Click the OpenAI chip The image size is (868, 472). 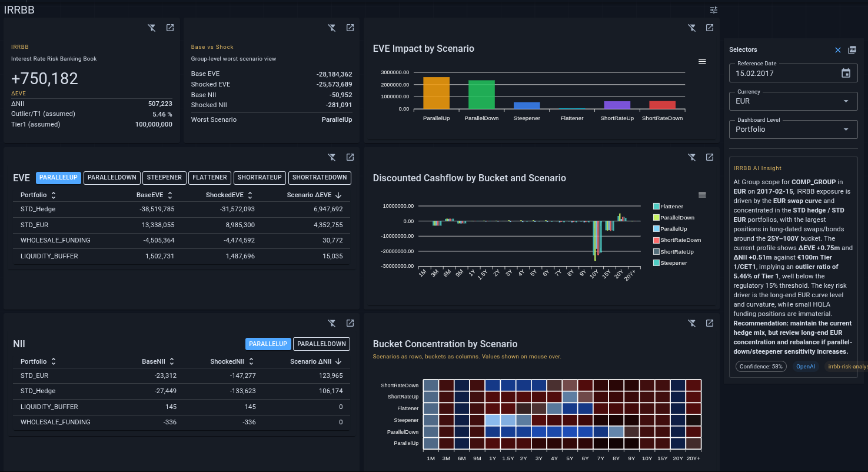coord(806,366)
